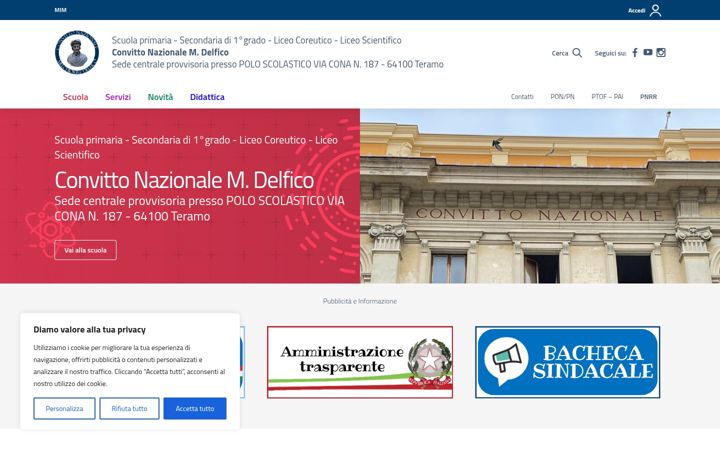Click Personalizza in cookie banner

[64, 408]
